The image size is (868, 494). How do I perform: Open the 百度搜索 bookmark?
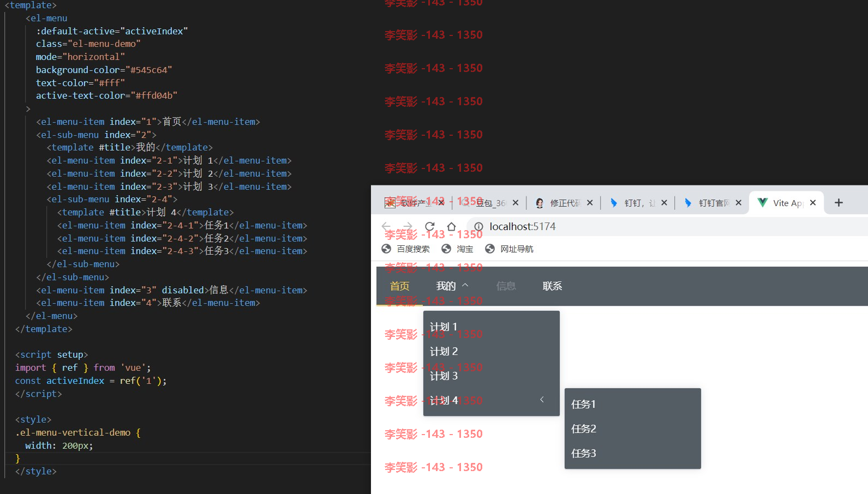pos(405,249)
